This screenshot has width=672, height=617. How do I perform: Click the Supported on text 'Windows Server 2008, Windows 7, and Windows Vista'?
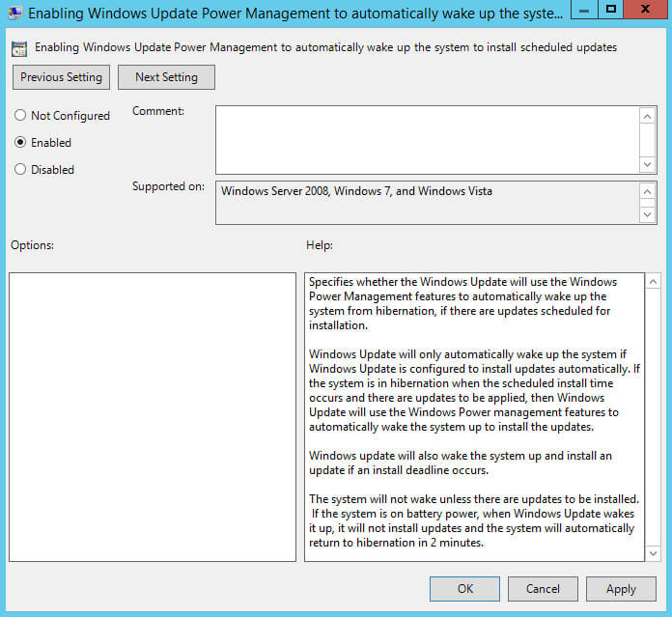coord(356,191)
